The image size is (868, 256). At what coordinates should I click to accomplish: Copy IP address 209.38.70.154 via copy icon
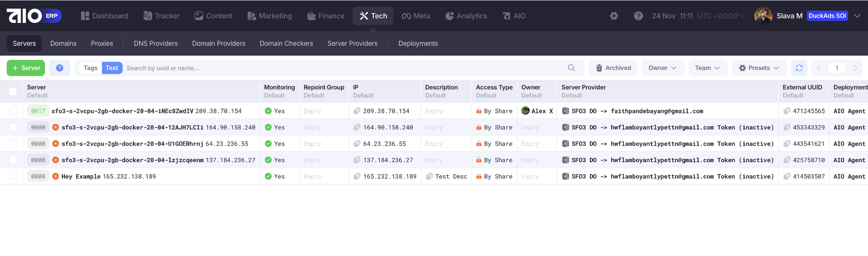(357, 111)
